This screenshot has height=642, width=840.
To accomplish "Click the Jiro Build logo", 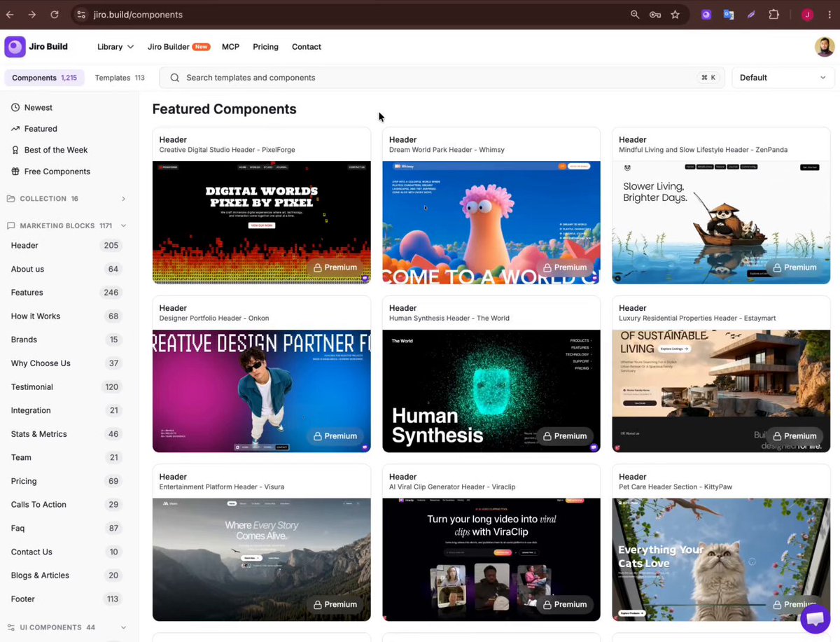I will click(36, 47).
